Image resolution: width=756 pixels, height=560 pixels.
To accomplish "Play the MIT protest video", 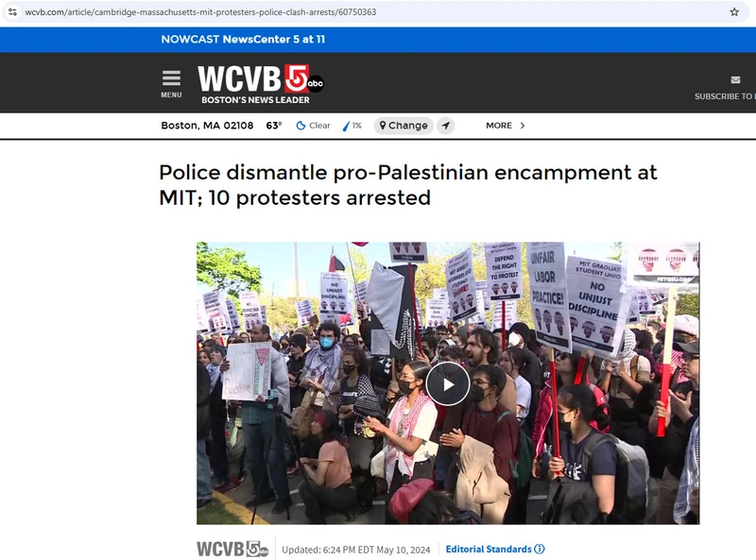I will click(447, 384).
